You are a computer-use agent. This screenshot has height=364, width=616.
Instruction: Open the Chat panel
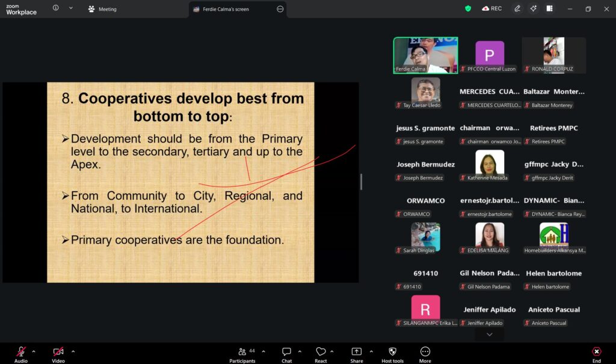(x=287, y=352)
